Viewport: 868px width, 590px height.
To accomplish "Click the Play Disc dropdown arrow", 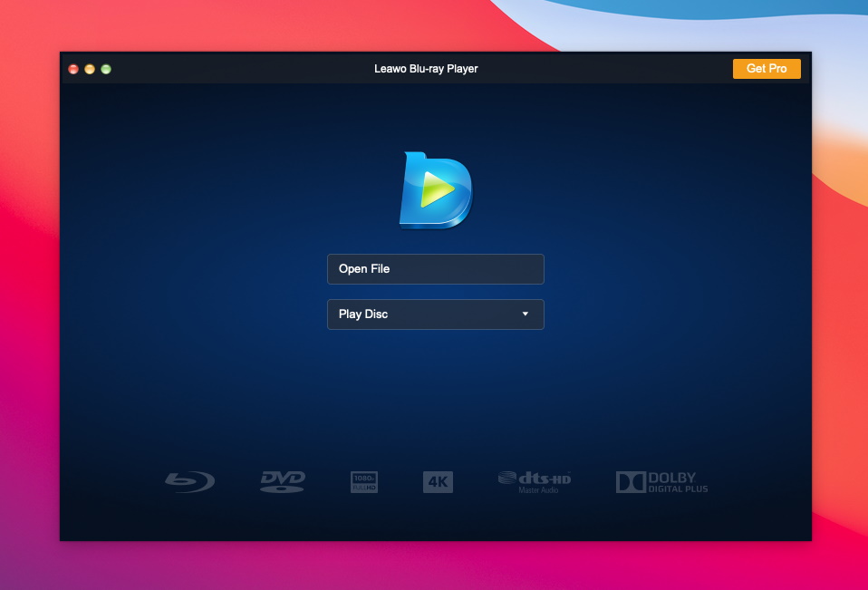I will pyautogui.click(x=525, y=314).
